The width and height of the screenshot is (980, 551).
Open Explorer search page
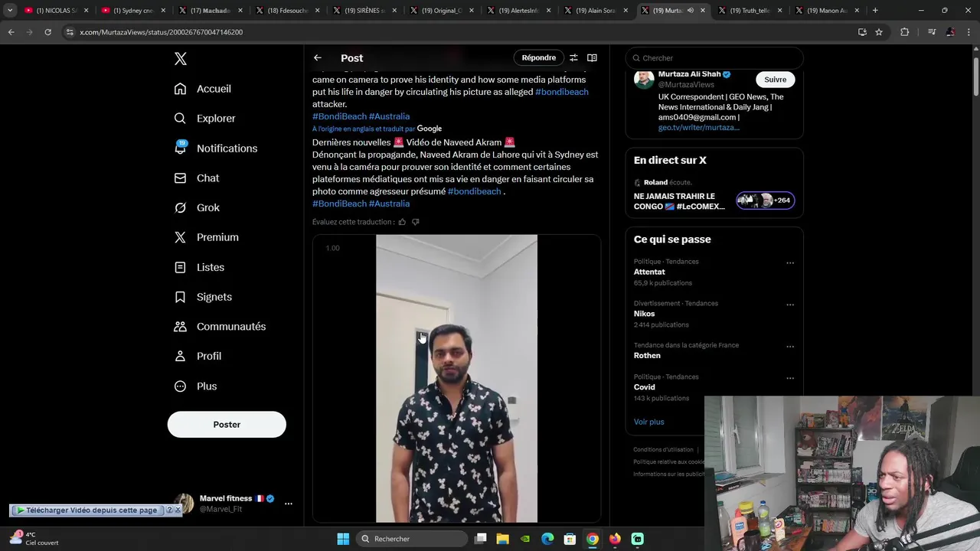click(x=205, y=119)
